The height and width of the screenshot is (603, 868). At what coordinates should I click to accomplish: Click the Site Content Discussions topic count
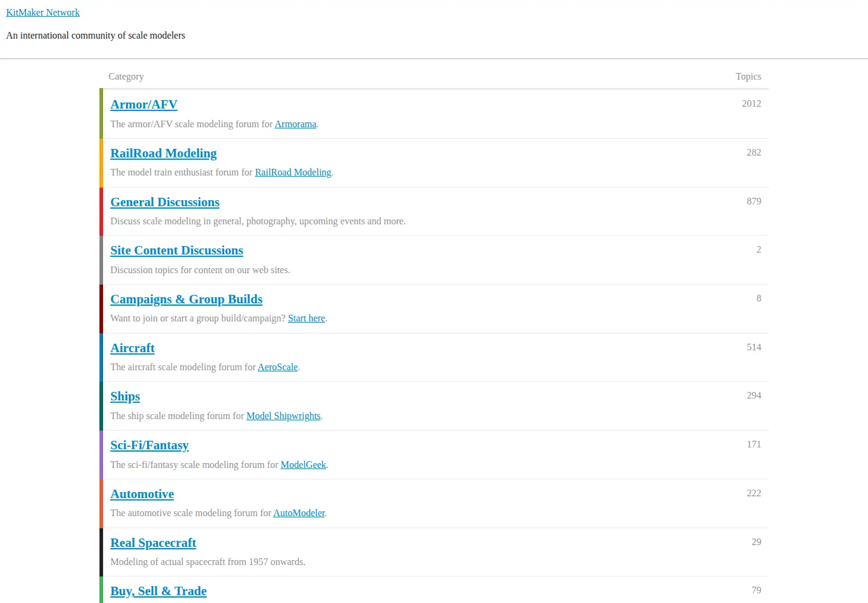point(758,250)
